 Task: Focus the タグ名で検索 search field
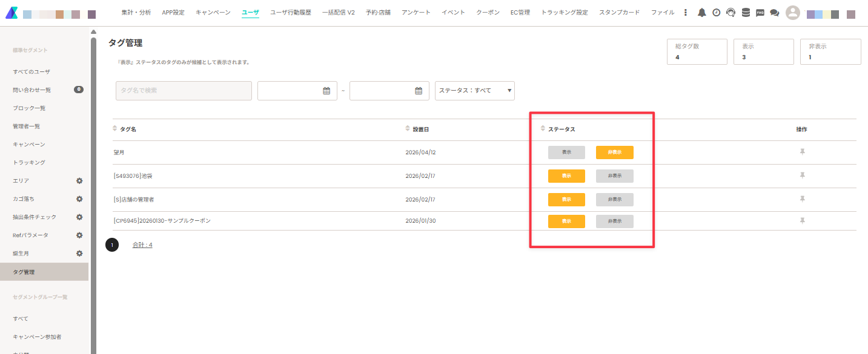(184, 91)
